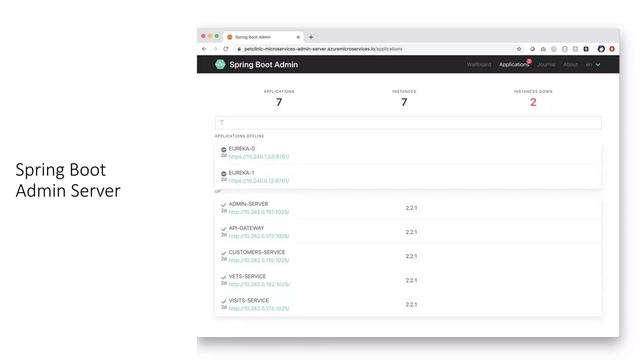Select the EUREKA-1 application name
This screenshot has height=362, width=644.
241,173
